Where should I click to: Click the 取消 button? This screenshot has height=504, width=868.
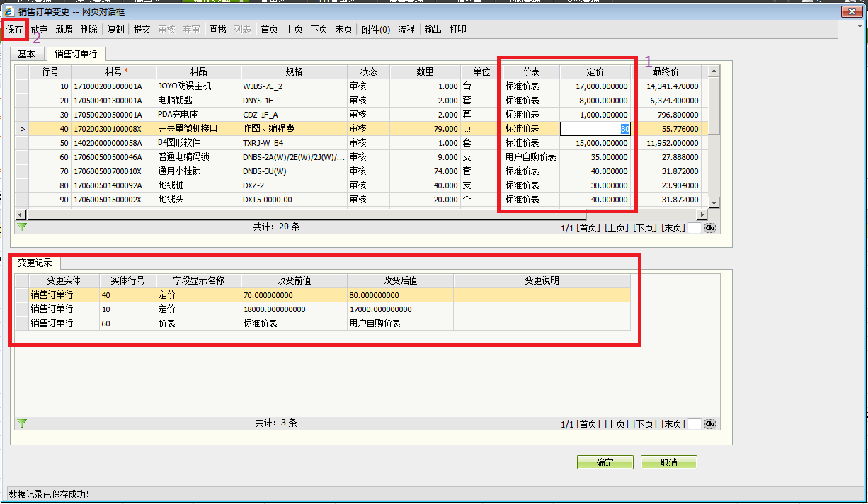click(x=668, y=462)
